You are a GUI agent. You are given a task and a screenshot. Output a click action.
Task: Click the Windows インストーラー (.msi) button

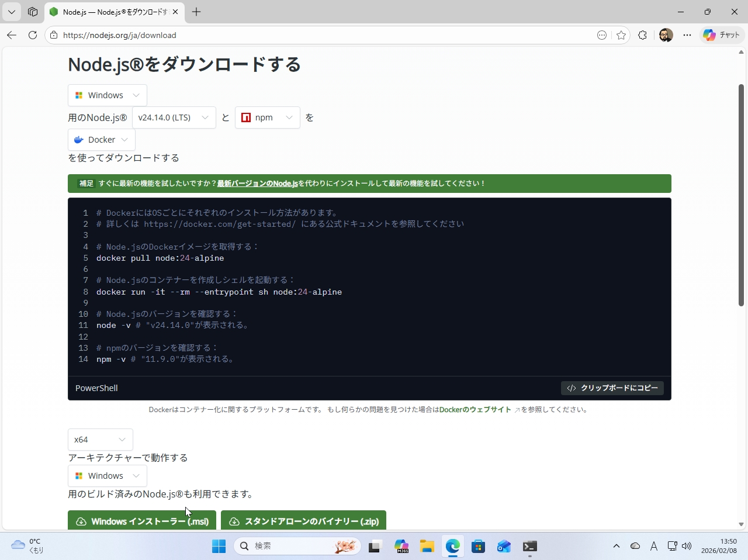[x=141, y=521]
